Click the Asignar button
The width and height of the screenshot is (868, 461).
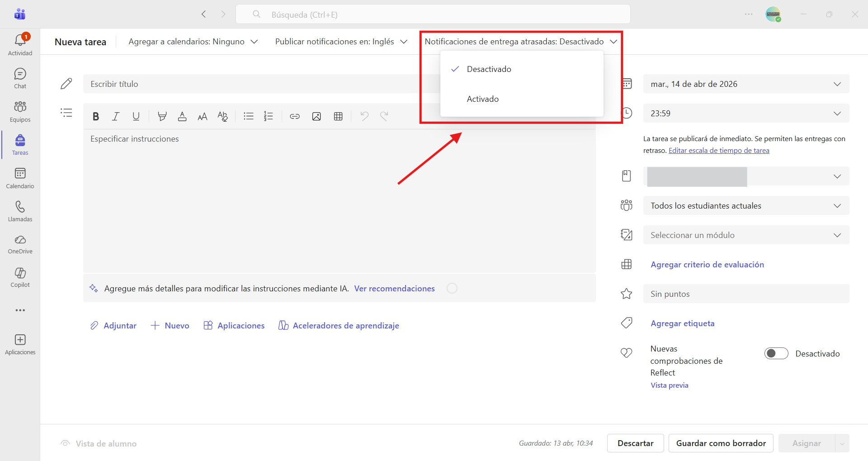point(807,443)
